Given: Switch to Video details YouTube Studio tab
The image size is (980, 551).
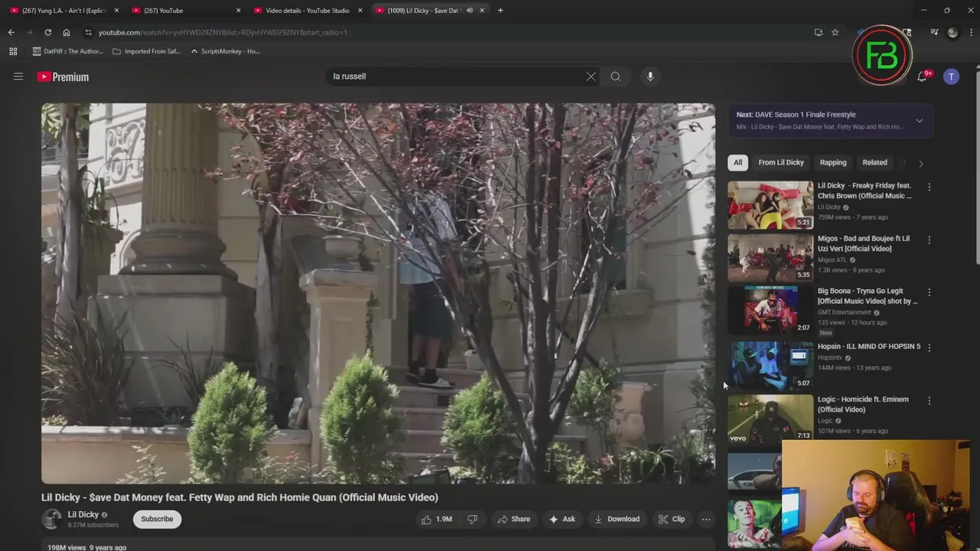Looking at the screenshot, I should [x=308, y=10].
